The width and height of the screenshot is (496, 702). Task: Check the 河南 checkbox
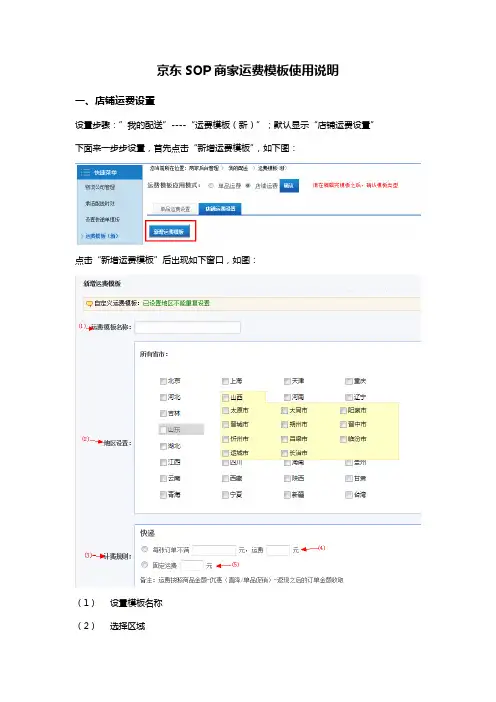click(287, 397)
